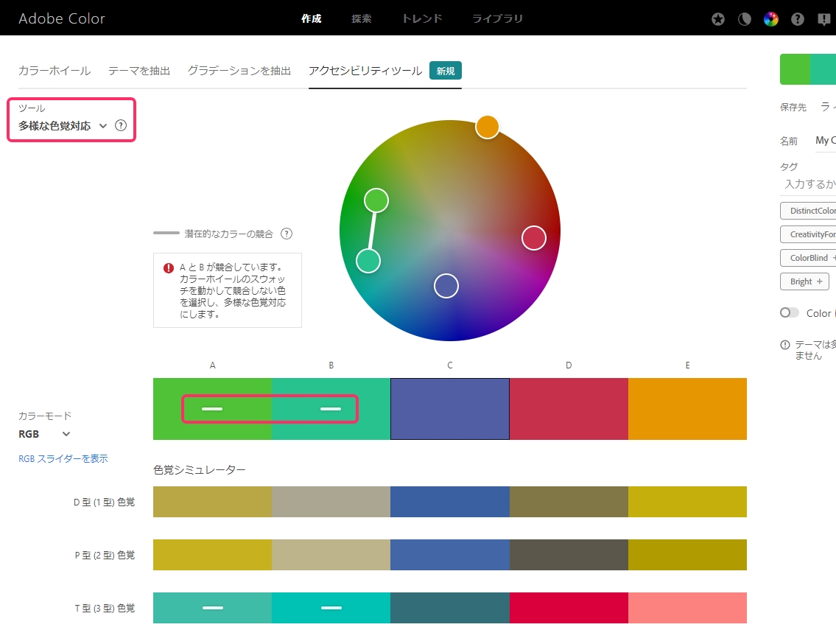The width and height of the screenshot is (836, 644).
Task: Select the orange swatch E
Action: click(687, 409)
